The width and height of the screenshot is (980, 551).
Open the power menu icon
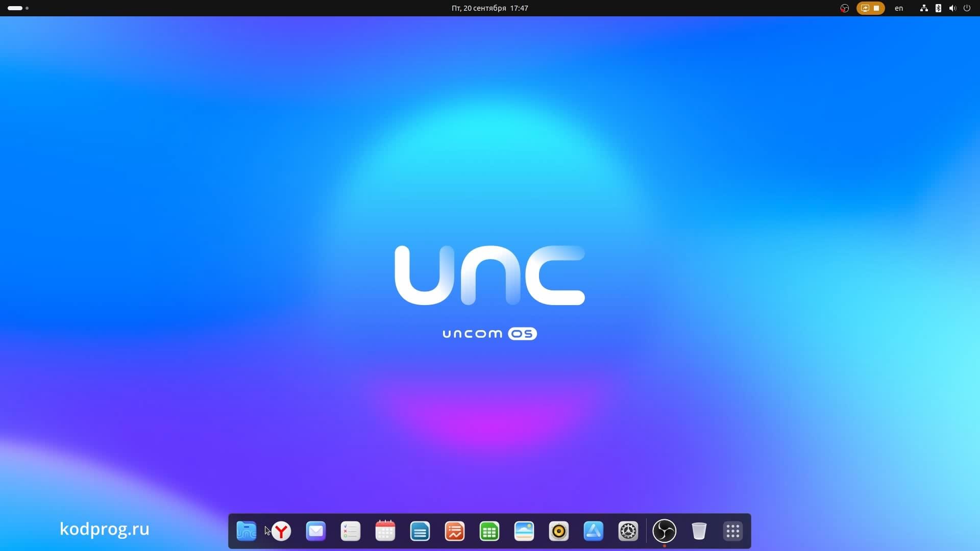(x=967, y=8)
